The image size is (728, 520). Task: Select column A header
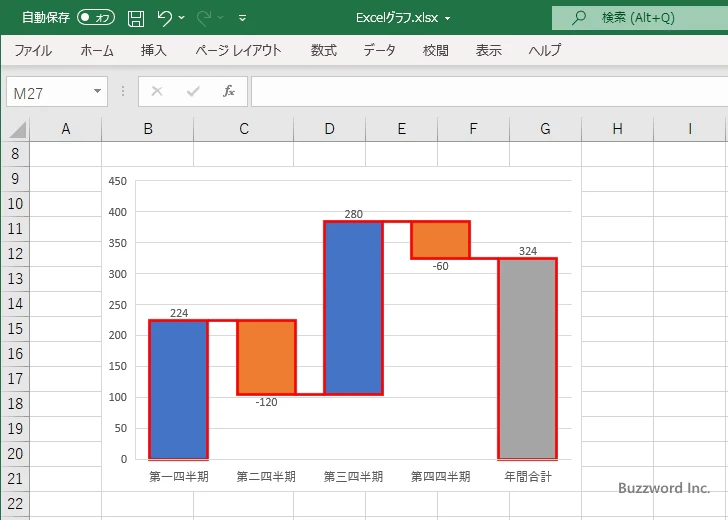click(65, 129)
